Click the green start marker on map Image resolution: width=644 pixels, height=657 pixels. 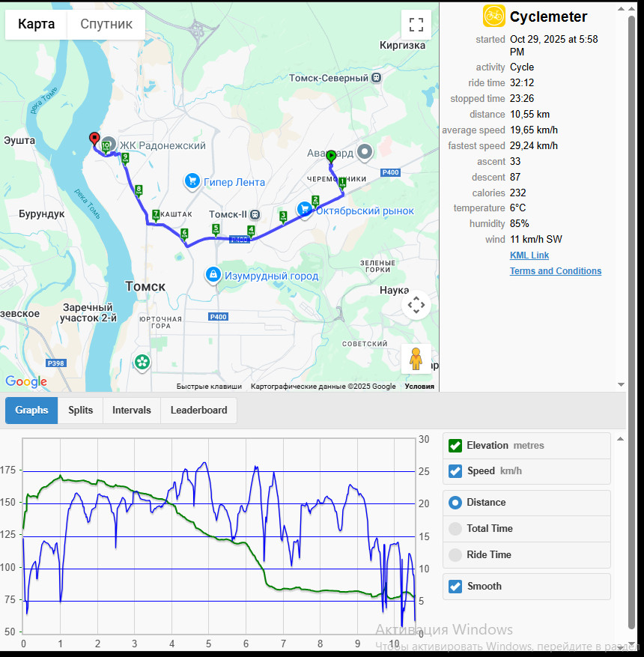coord(331,157)
